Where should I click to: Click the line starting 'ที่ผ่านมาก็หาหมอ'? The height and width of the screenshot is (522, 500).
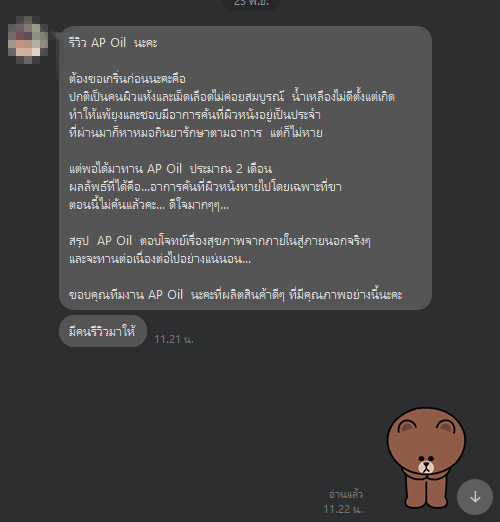click(x=196, y=133)
